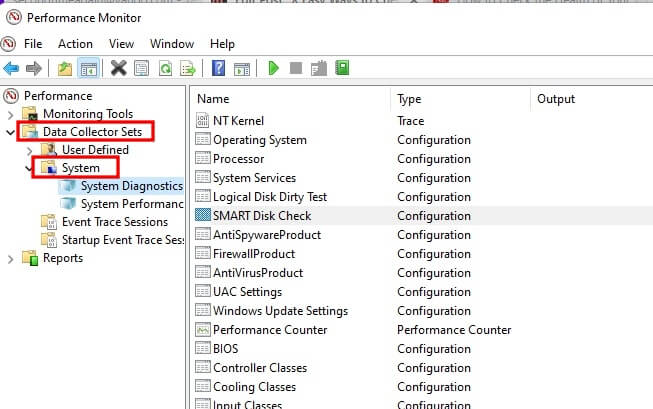The image size is (653, 409).
Task: Select the AntiSpywareProduct row
Action: click(421, 235)
